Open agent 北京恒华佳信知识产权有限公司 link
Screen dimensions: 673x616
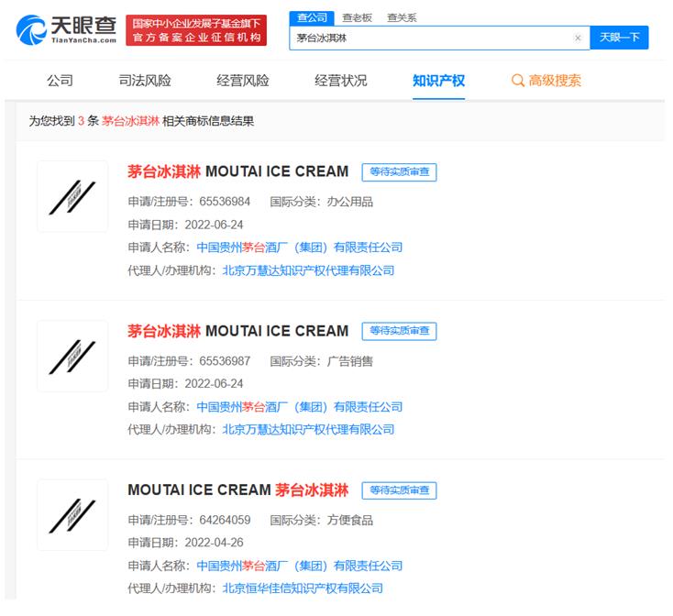tap(303, 588)
